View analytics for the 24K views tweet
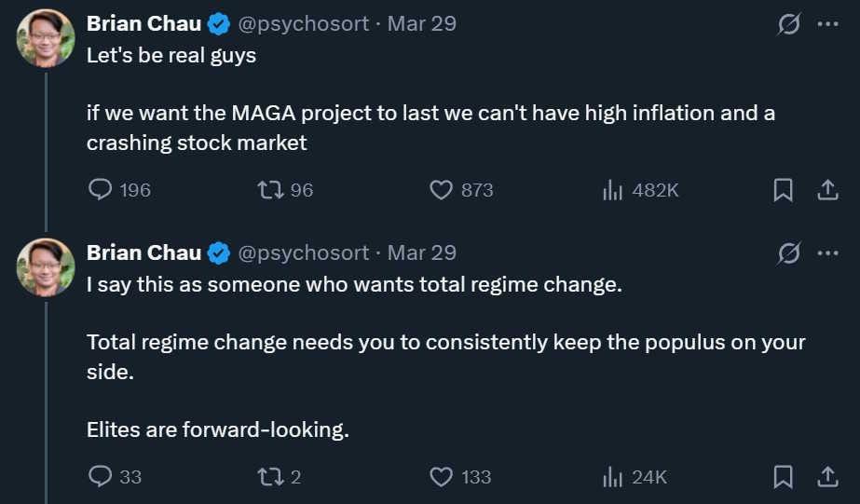This screenshot has width=860, height=504. 612,477
